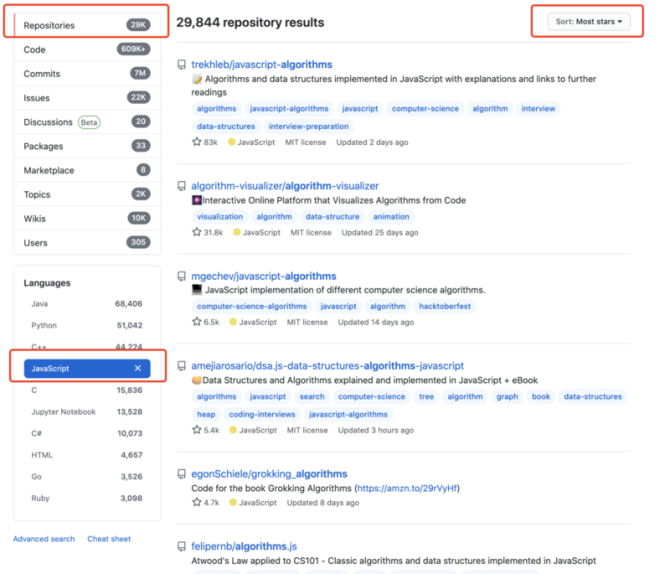Filter results by Java language
670x574 pixels.
coord(87,304)
